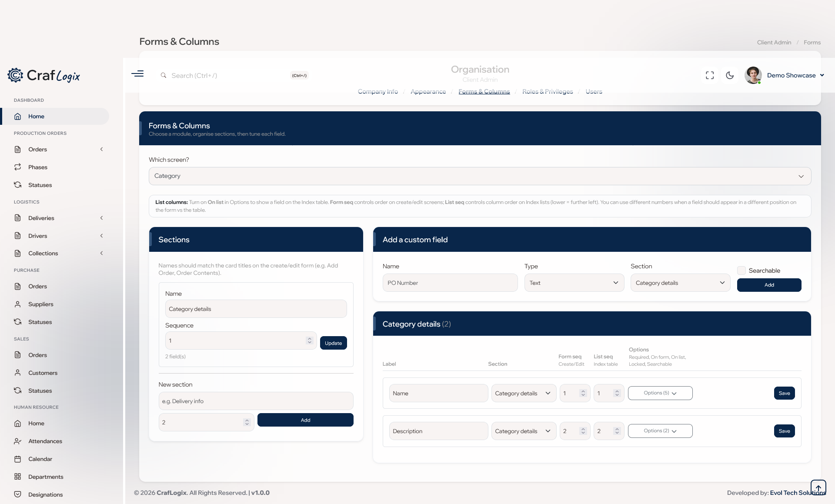Open the Which screen Category dropdown
Screen dimensions: 835x504
click(x=480, y=176)
